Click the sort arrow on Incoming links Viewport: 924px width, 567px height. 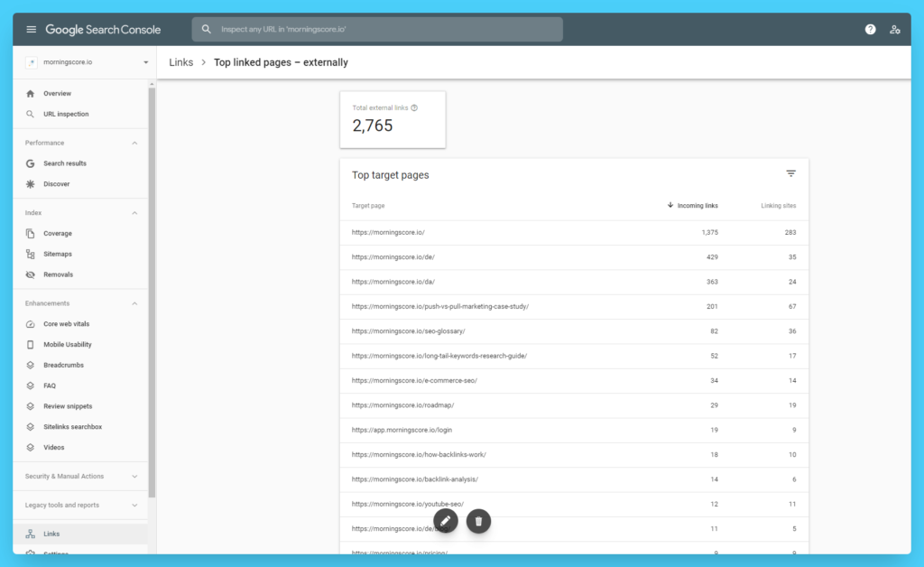[x=670, y=205]
